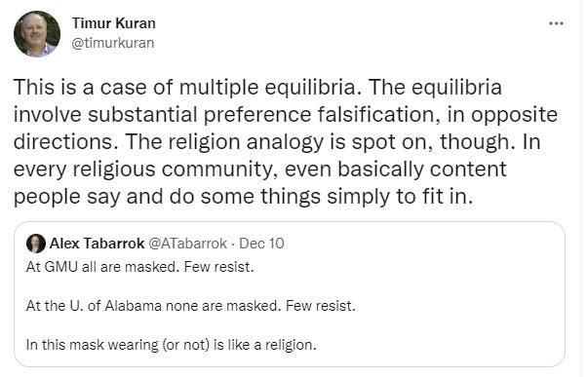The image size is (588, 377).
Task: Click the main tweet text about multiple equilibria
Action: click(x=285, y=141)
